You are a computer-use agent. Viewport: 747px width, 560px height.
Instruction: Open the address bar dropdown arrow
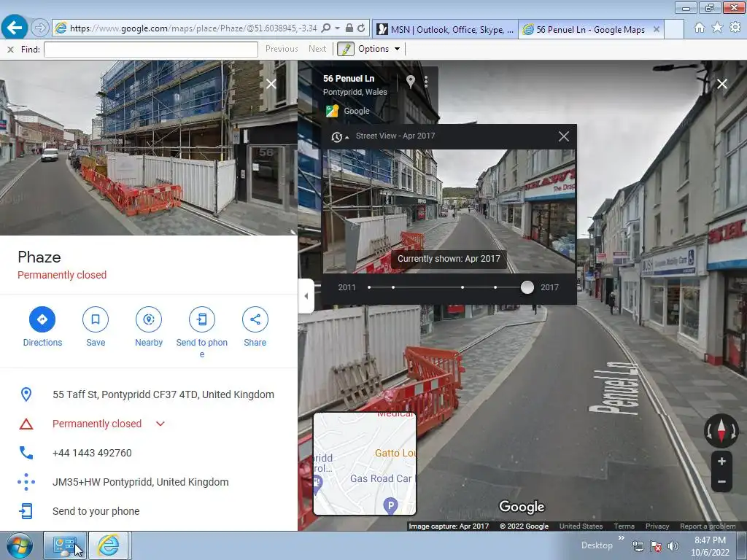click(x=337, y=28)
